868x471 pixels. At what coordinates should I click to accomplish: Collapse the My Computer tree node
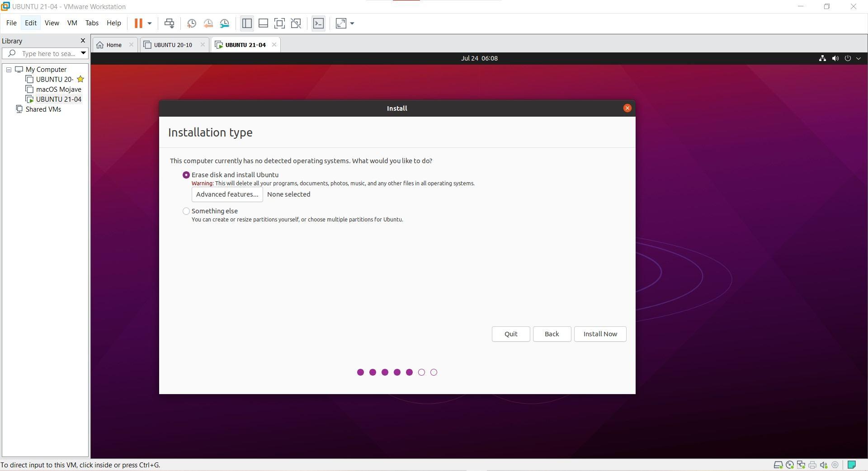point(9,70)
